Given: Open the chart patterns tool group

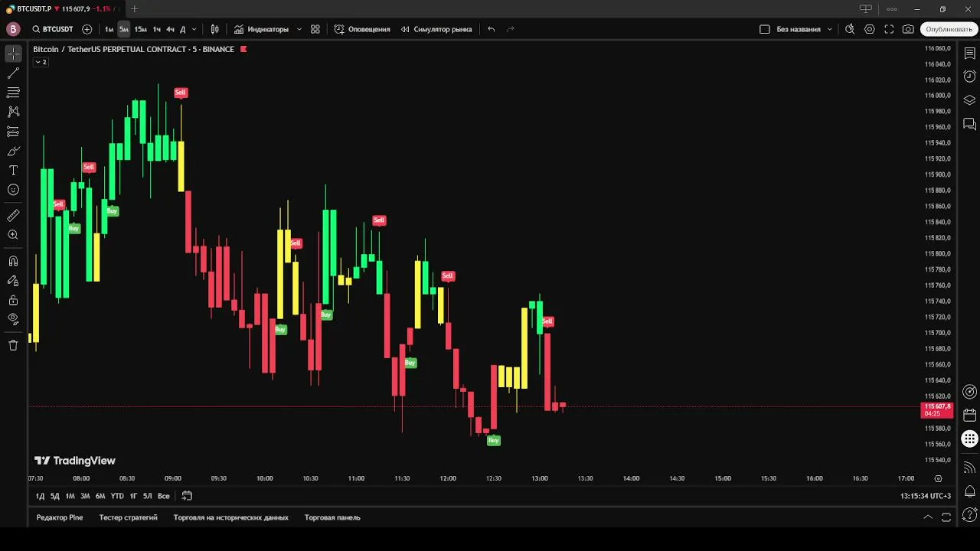Looking at the screenshot, I should point(13,112).
